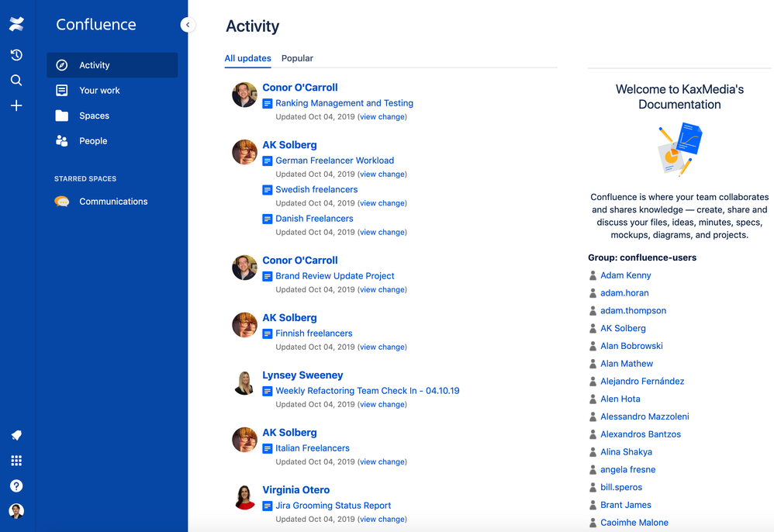View change for Italian Freelancers
This screenshot has width=774, height=532.
382,462
